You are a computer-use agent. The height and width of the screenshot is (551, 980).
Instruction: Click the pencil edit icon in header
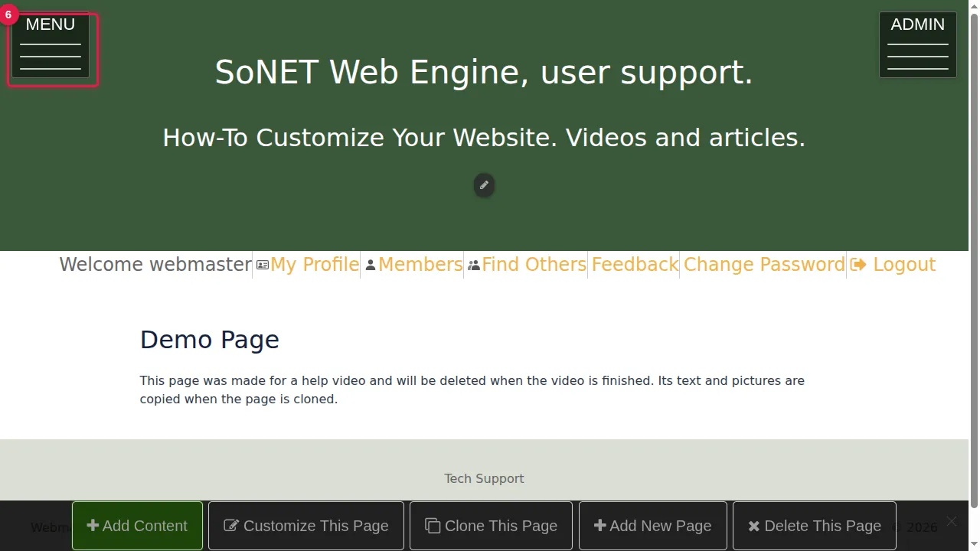[x=484, y=185]
